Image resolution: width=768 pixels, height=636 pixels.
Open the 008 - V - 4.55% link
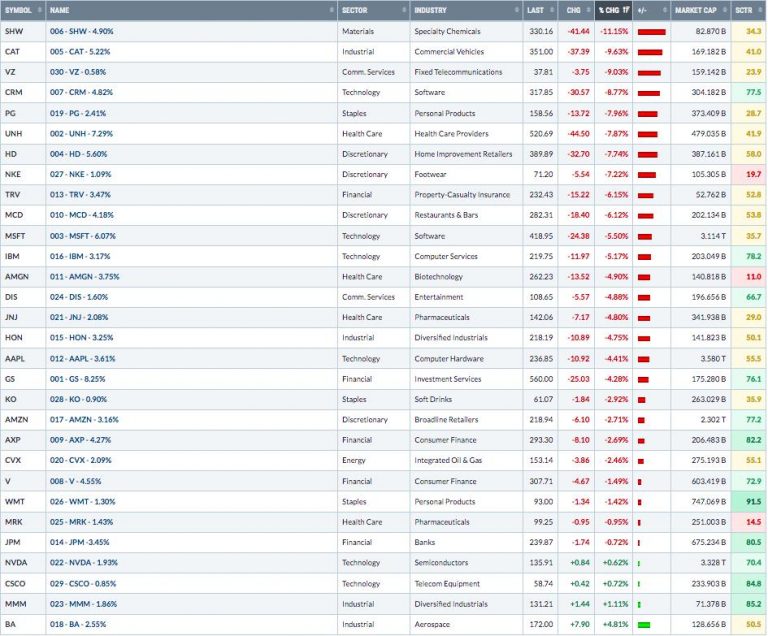click(x=75, y=481)
